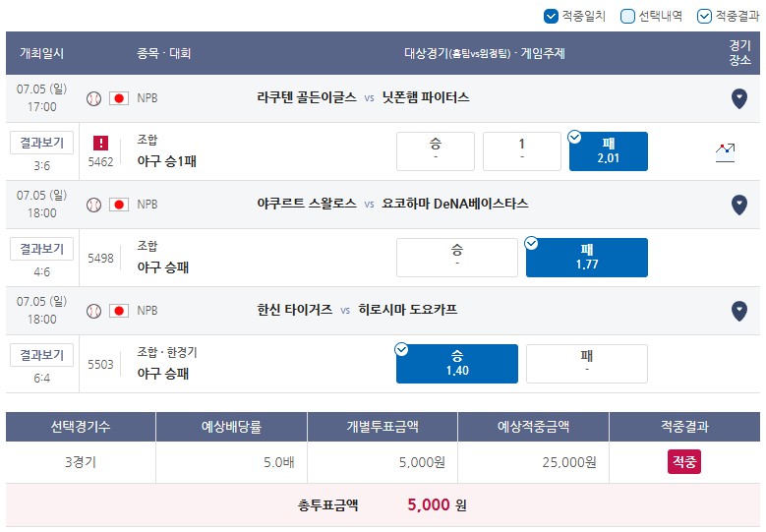
Task: Select 승 1.40 for Hanshin Tigers game
Action: [457, 364]
